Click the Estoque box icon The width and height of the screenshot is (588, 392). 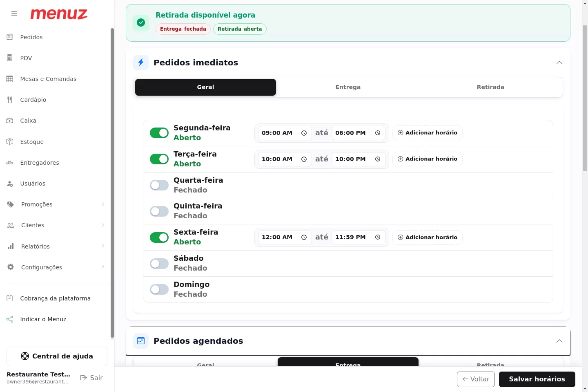point(10,141)
